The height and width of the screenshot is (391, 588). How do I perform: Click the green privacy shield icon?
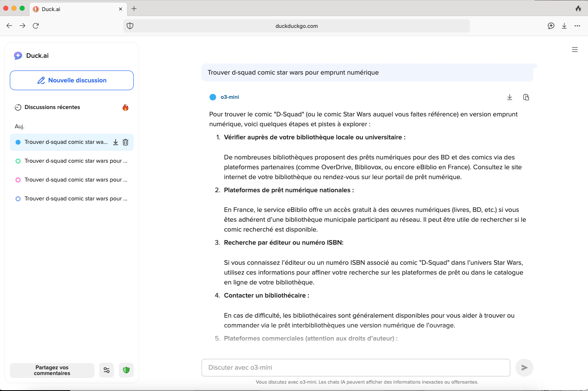click(x=126, y=370)
